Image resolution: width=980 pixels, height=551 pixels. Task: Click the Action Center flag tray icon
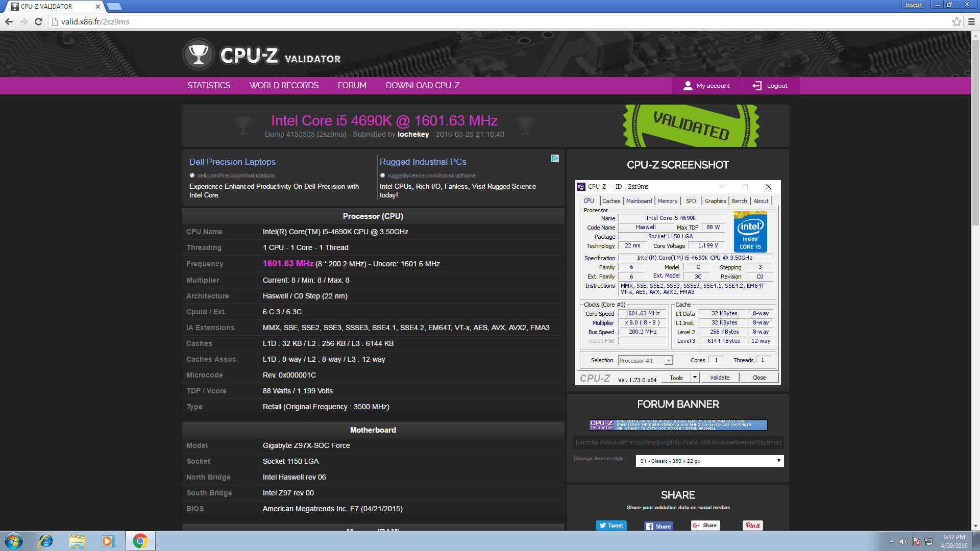pyautogui.click(x=916, y=541)
